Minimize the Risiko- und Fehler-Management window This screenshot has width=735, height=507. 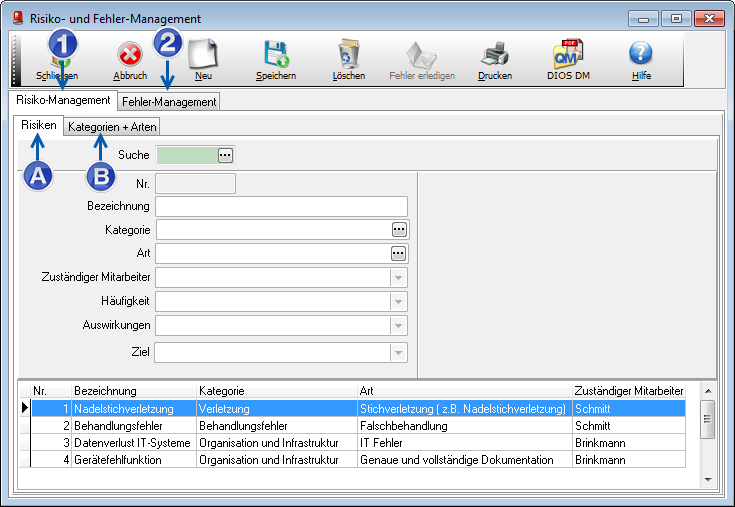643,19
